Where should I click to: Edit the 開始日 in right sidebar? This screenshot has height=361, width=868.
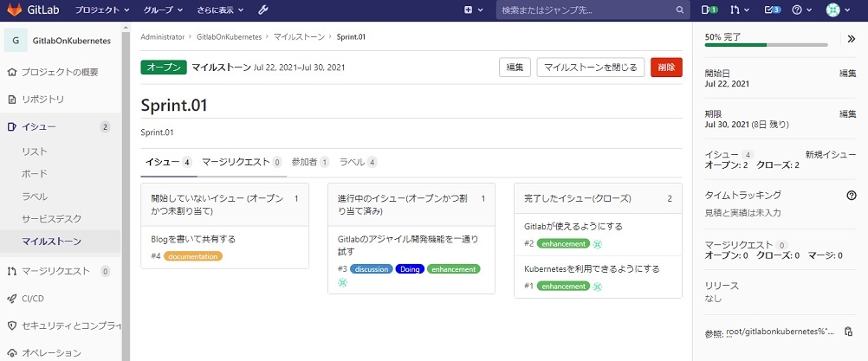(x=848, y=73)
